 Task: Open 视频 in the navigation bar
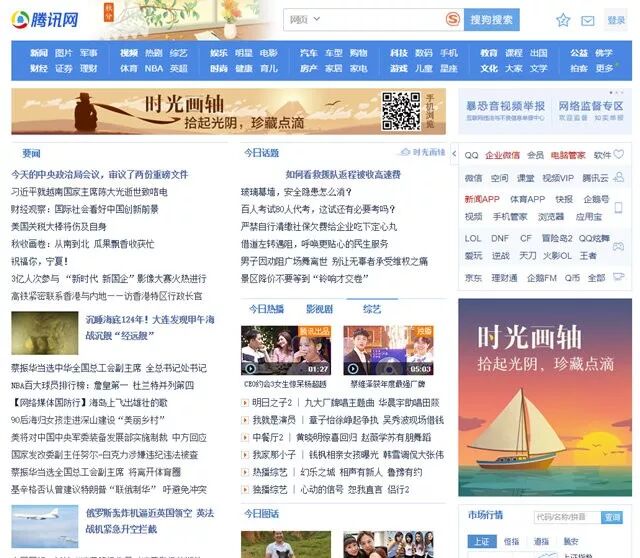(x=129, y=53)
